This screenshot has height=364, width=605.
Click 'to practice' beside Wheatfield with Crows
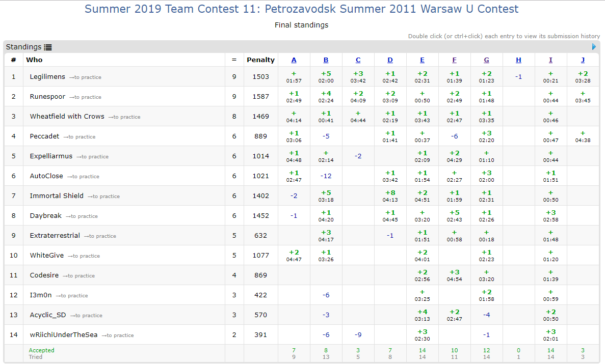pos(124,117)
